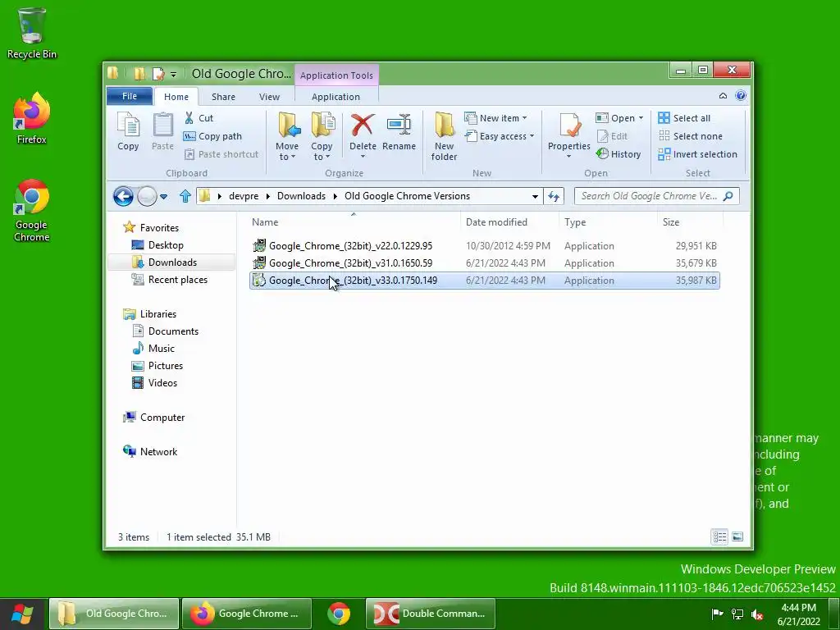The image size is (840, 630).
Task: Select the Google Chrome desktop shortcut
Action: (32, 210)
